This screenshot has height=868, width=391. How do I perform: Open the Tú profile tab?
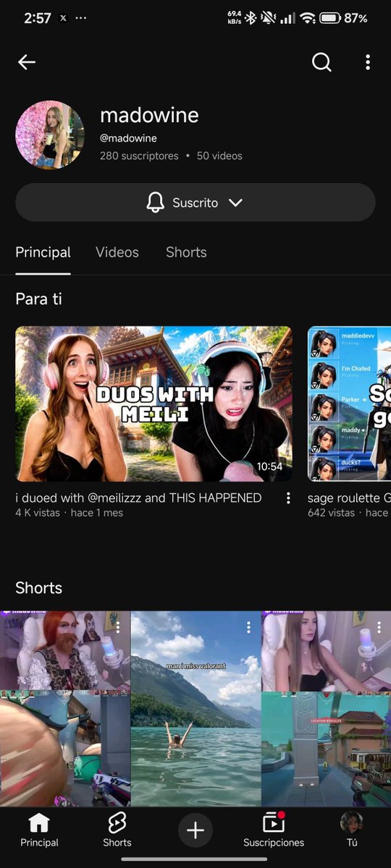(x=352, y=830)
